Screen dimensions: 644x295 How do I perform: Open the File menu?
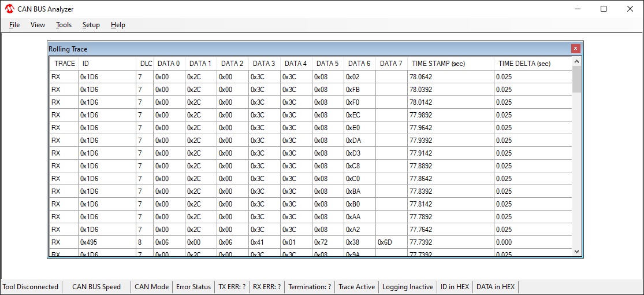pyautogui.click(x=14, y=25)
